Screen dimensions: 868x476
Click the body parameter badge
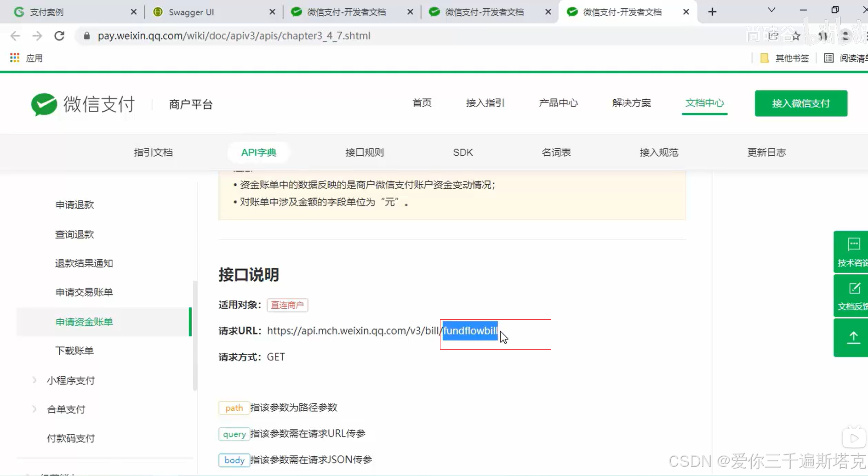(234, 460)
